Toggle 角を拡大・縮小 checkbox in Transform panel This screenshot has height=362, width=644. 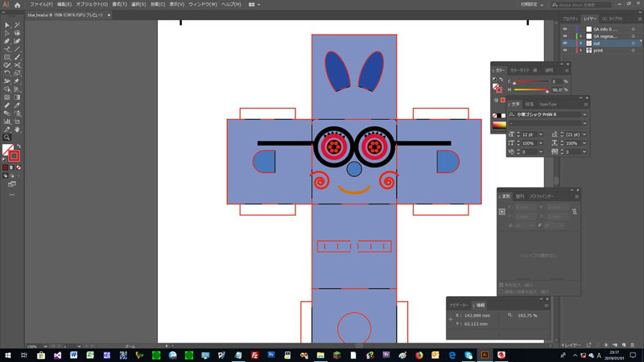[501, 285]
